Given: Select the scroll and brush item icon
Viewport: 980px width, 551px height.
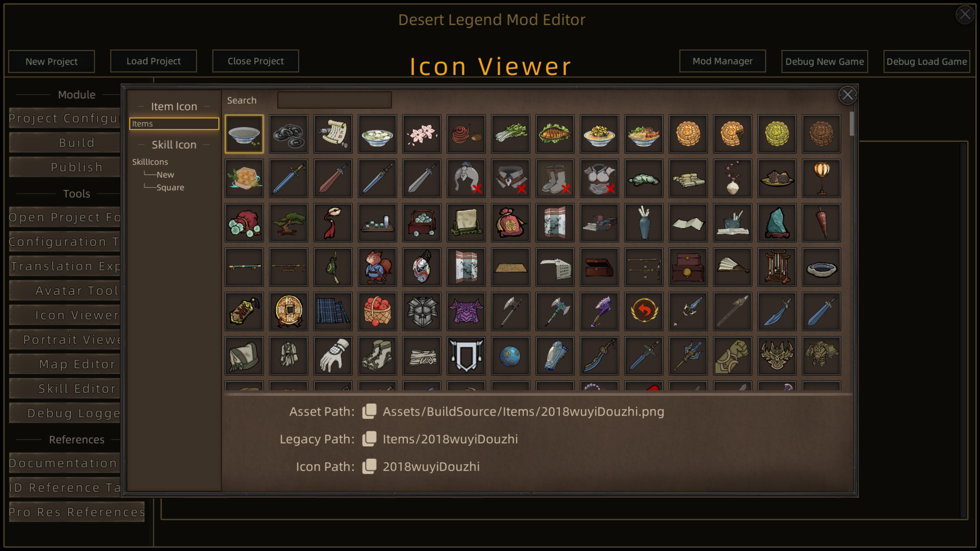Looking at the screenshot, I should click(333, 134).
